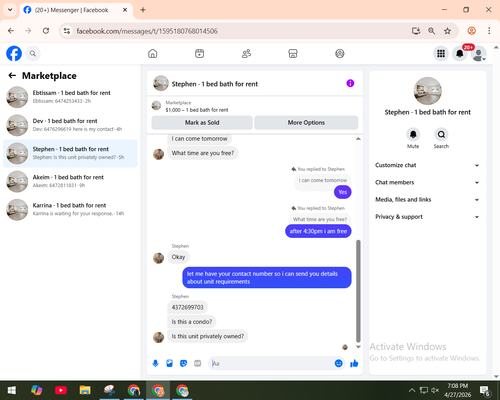Click the message 'Is this a condo?'
Image resolution: width=500 pixels, height=400 pixels.
[192, 322]
